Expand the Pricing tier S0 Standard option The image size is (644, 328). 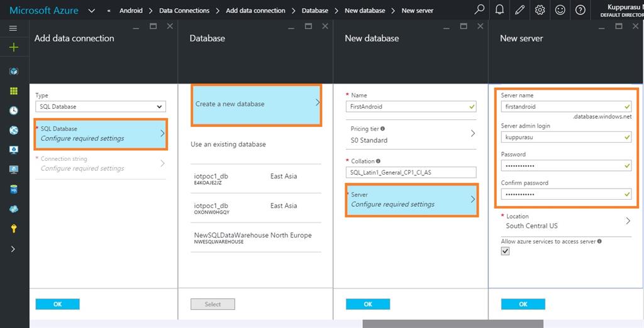pyautogui.click(x=411, y=134)
